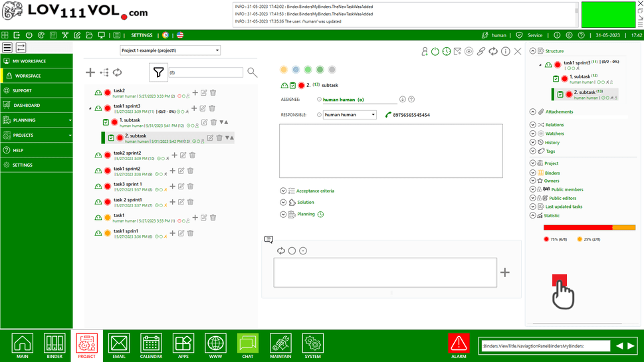Click the logout arrow icon in top toolbar
Image resolution: width=644 pixels, height=362 pixels.
(17, 35)
